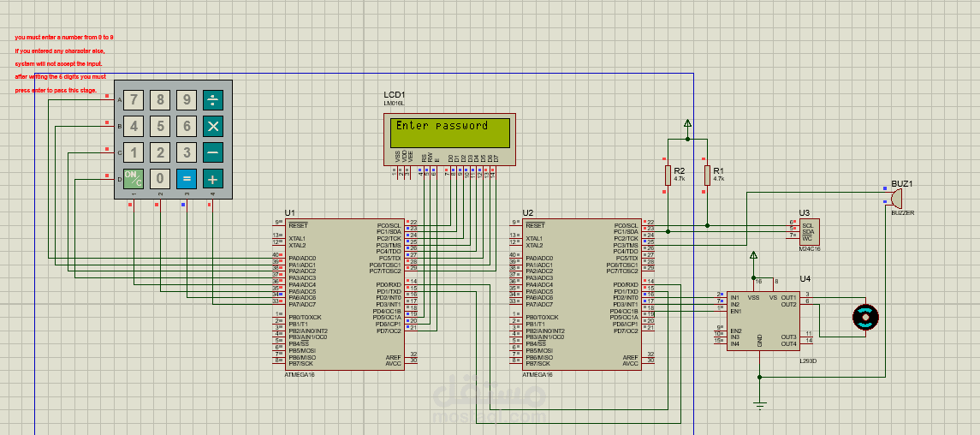This screenshot has height=435, width=980.
Task: Click the PD0/RXD pin label on U2
Action: pyautogui.click(x=627, y=284)
